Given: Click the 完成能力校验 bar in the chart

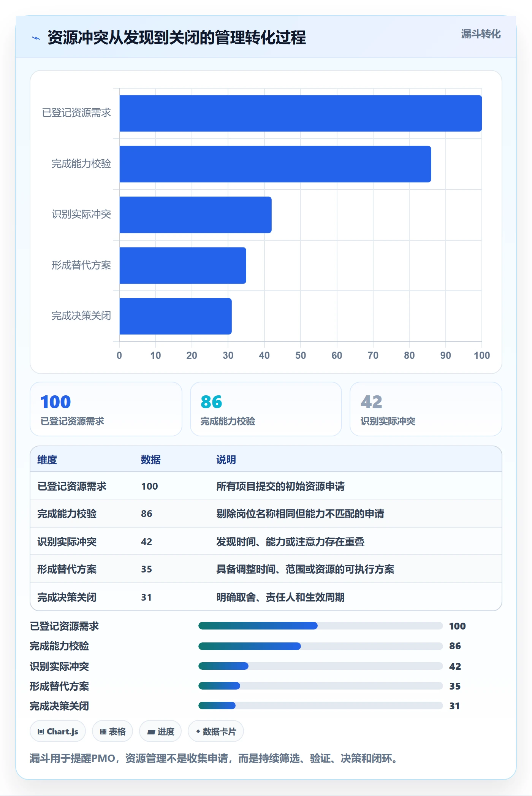Looking at the screenshot, I should (x=275, y=164).
